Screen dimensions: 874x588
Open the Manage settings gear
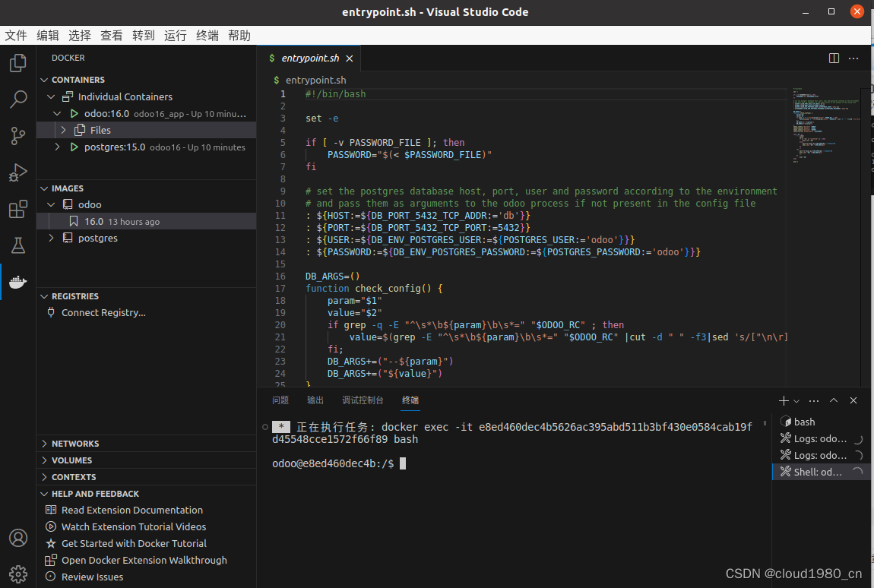17,574
